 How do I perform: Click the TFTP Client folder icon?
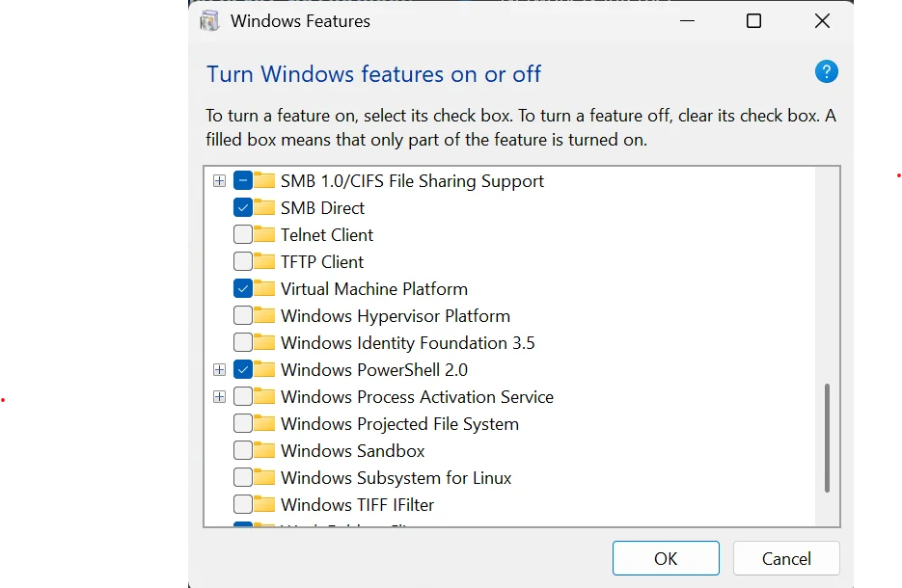pos(264,261)
